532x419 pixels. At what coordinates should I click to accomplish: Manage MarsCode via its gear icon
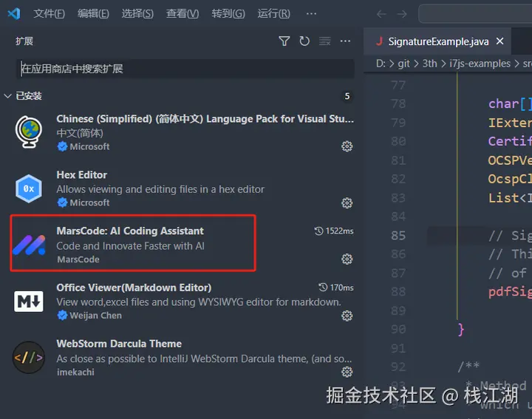pos(347,259)
